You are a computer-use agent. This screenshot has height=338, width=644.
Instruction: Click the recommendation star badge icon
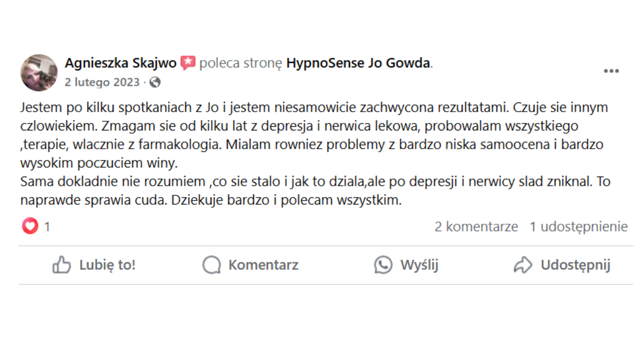[188, 63]
